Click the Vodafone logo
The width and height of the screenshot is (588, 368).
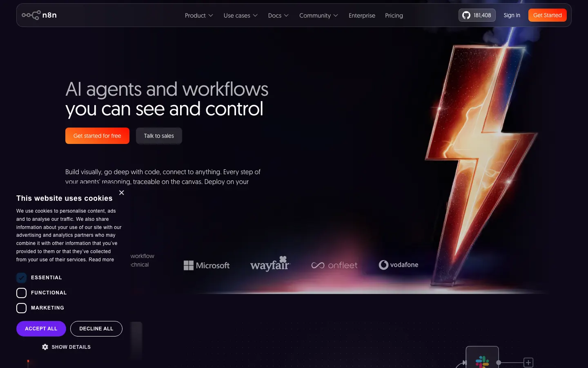tap(399, 265)
